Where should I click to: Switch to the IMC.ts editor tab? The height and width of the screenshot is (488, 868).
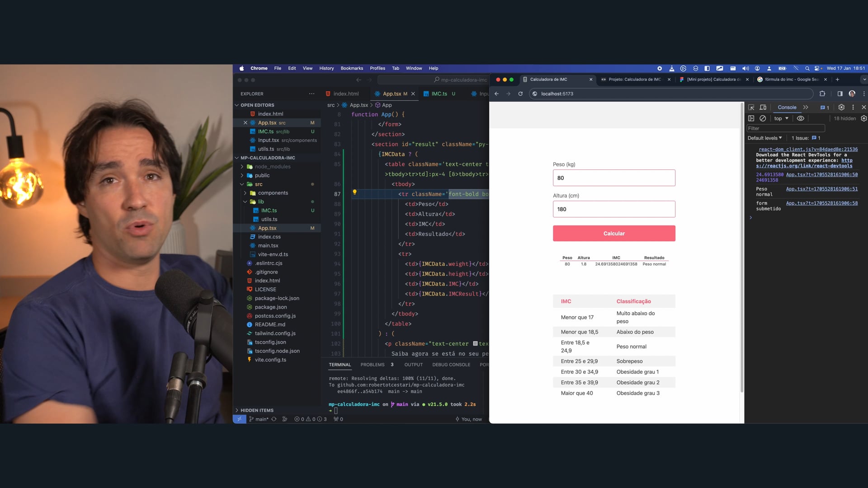[439, 94]
